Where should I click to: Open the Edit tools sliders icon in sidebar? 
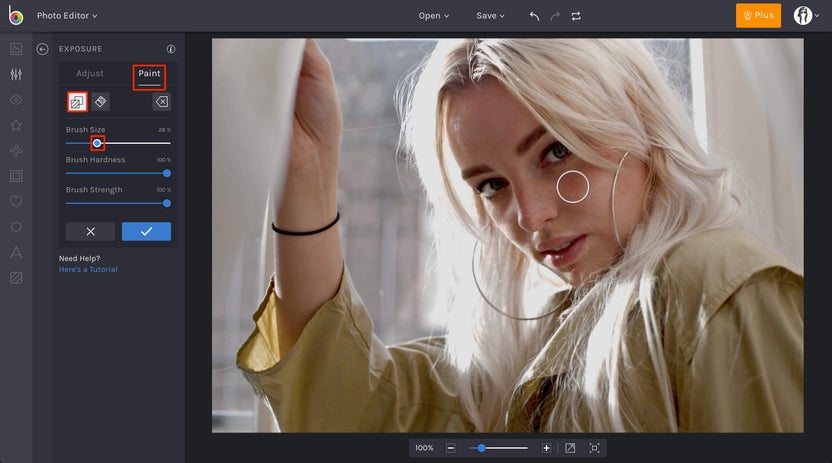click(x=16, y=74)
